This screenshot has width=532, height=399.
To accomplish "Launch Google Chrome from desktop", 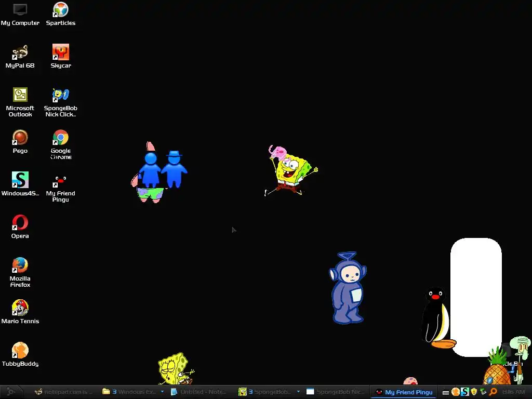I will click(x=61, y=145).
